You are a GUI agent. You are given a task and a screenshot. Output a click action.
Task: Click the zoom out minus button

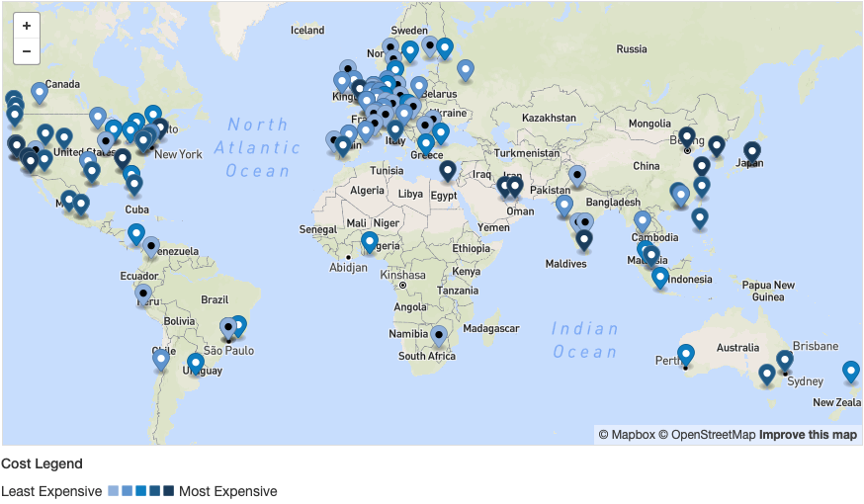click(x=26, y=51)
